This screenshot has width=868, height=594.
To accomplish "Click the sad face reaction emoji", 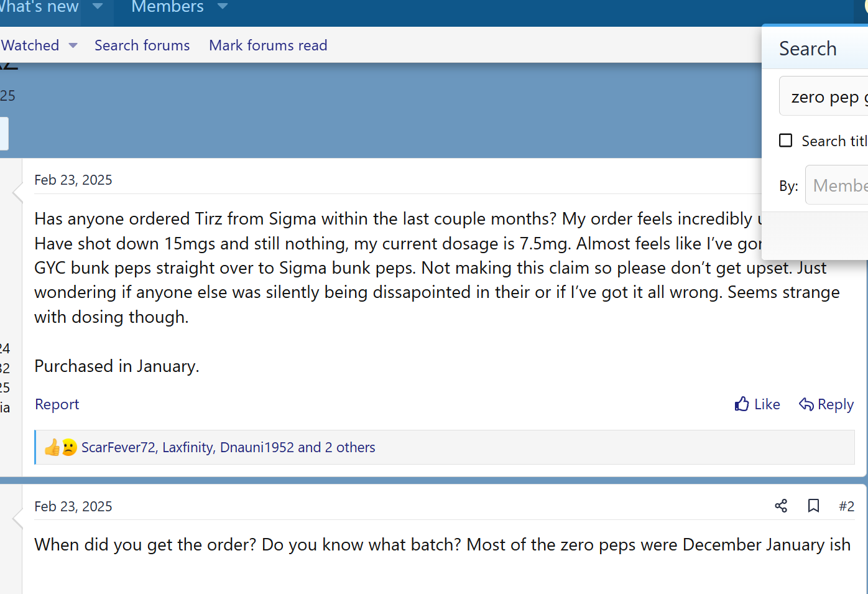I will [69, 447].
